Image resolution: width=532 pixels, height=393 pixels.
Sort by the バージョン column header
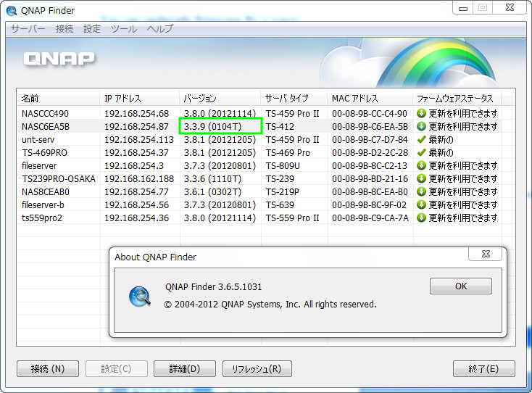point(220,99)
